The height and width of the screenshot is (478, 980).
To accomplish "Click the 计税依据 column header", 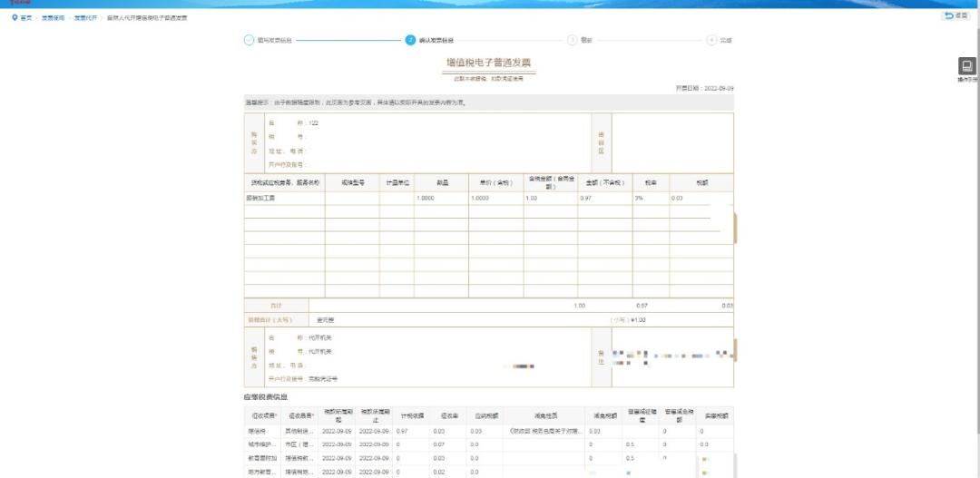I will coord(412,415).
